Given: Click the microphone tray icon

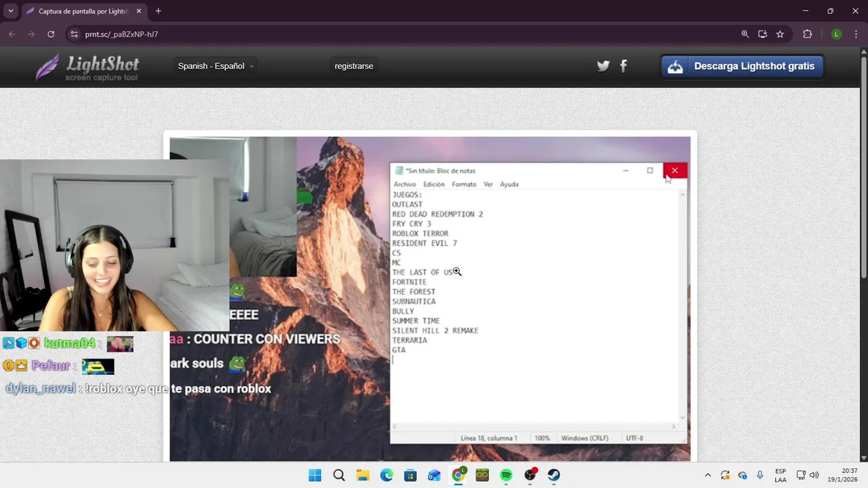Looking at the screenshot, I should tap(760, 475).
